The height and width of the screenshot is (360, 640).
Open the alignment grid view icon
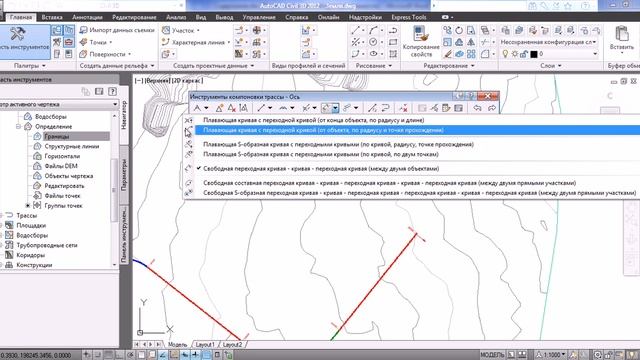click(x=459, y=108)
